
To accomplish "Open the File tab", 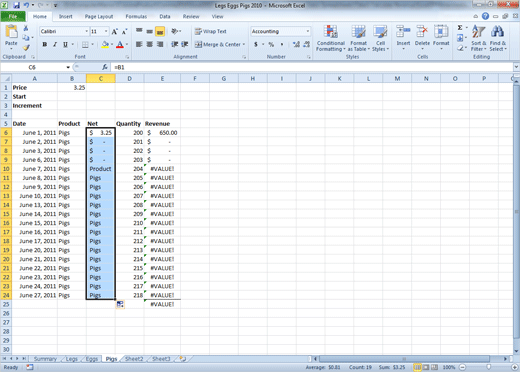I will tap(13, 16).
